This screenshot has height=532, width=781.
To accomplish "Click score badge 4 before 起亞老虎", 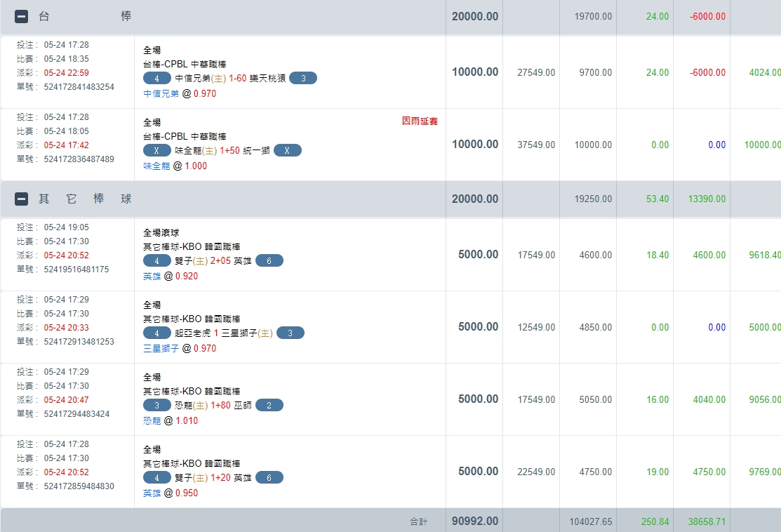I will pyautogui.click(x=157, y=333).
